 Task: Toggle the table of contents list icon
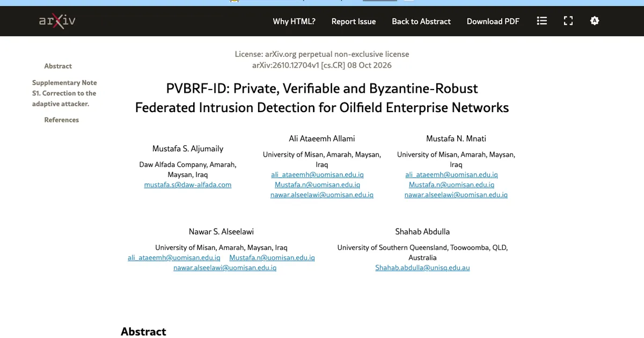542,21
